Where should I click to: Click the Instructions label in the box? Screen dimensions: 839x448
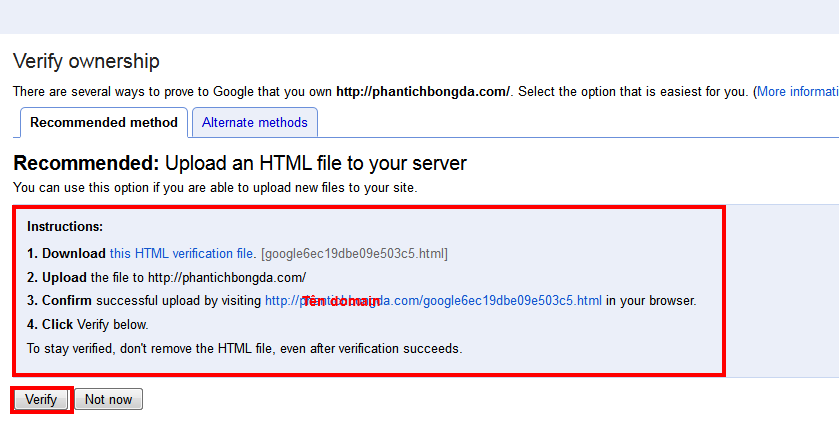click(65, 228)
